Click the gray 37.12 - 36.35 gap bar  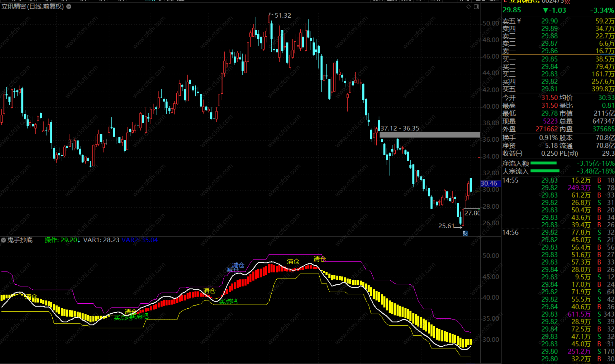pos(429,135)
